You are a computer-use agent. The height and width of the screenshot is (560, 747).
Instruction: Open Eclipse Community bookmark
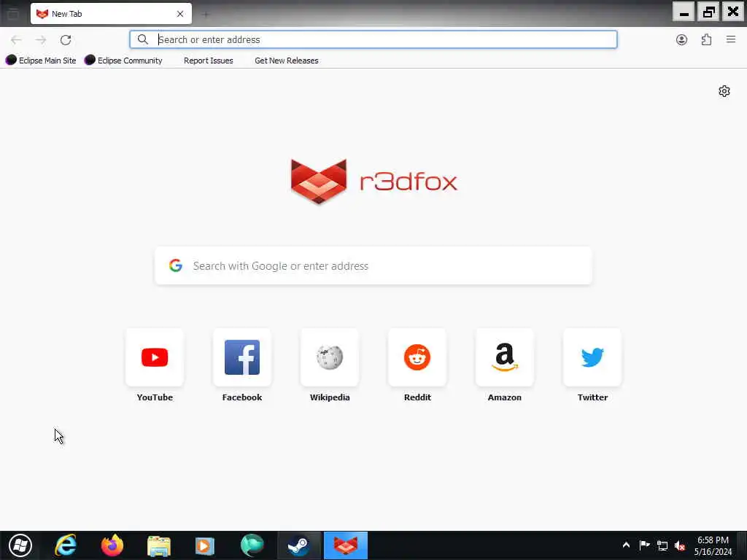click(123, 61)
